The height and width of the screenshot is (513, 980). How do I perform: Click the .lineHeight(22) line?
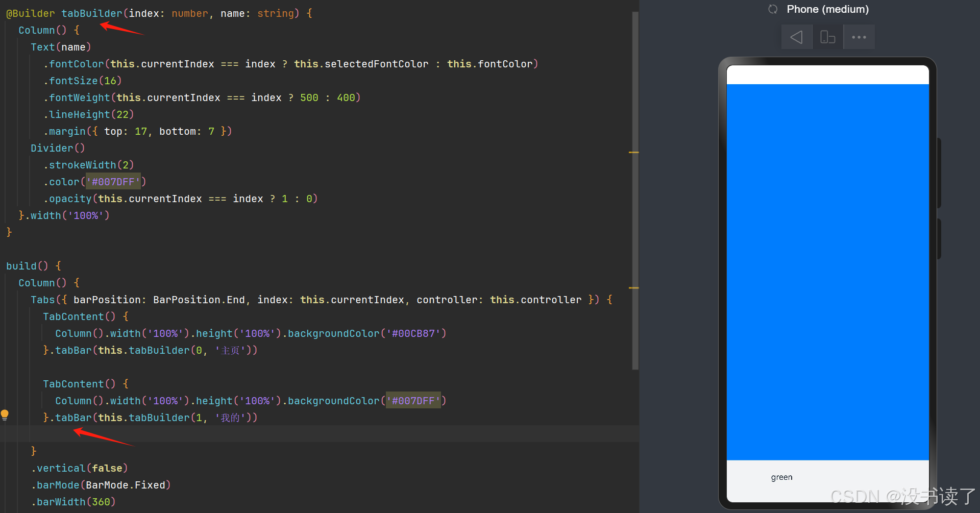pyautogui.click(x=89, y=114)
